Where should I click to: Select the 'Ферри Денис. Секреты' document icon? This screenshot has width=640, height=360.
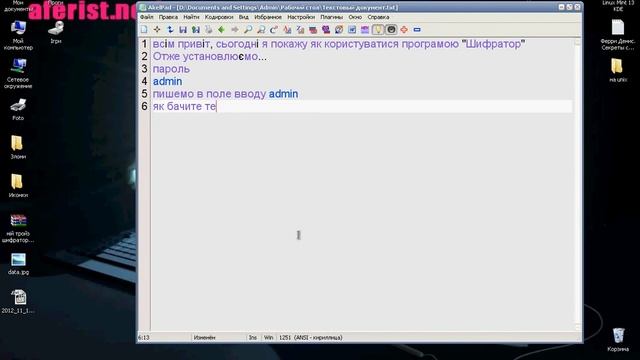coord(618,35)
